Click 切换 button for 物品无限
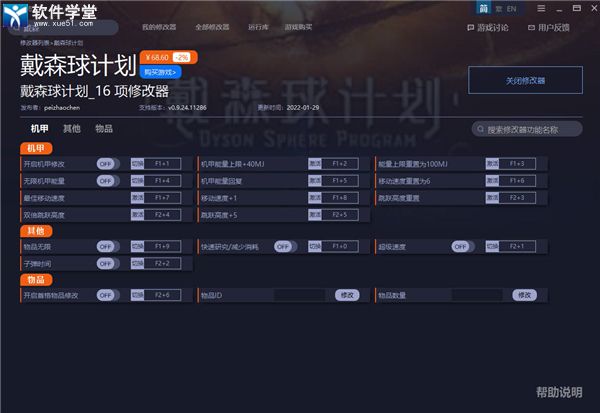 point(137,246)
